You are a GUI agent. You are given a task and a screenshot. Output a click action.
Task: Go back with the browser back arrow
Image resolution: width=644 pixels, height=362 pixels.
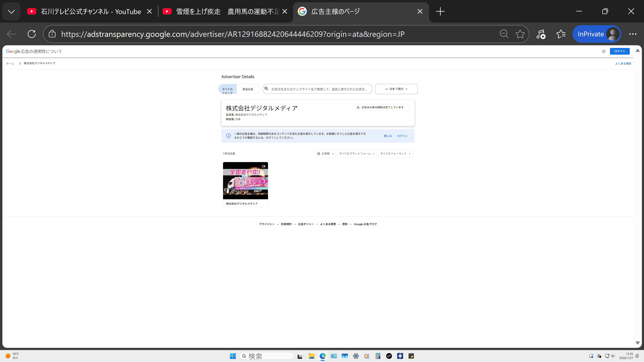pyautogui.click(x=11, y=34)
